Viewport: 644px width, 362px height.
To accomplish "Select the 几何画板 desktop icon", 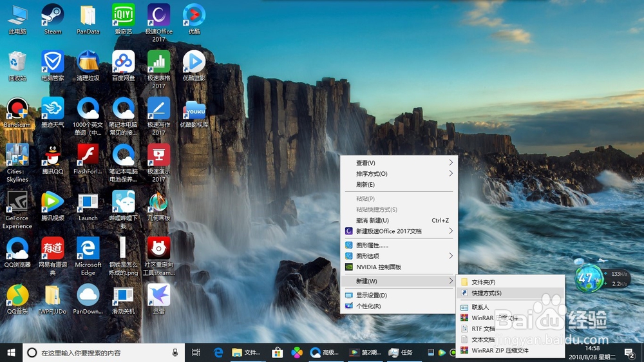I will pos(158,206).
